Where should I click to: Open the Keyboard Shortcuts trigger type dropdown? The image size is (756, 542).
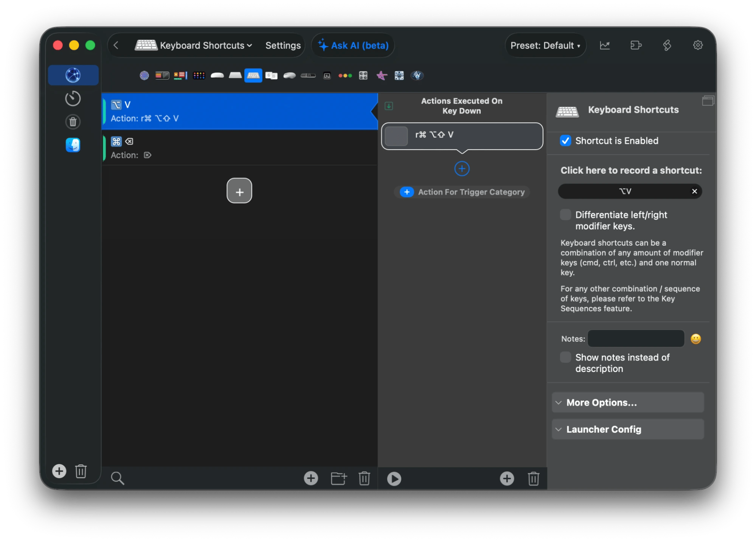194,45
